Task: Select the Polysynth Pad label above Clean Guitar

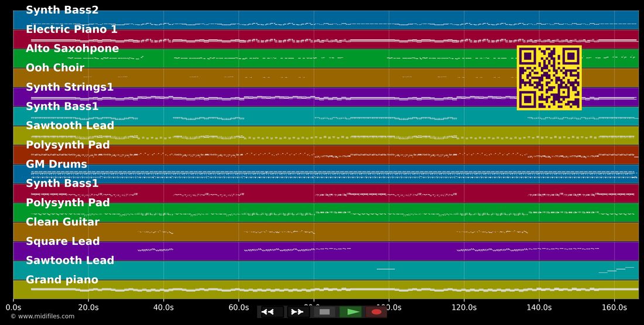Action: (x=68, y=203)
